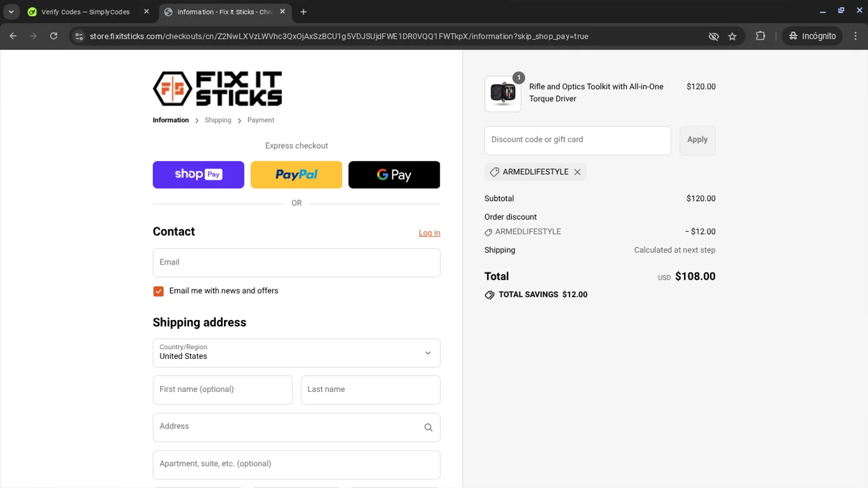Image resolution: width=868 pixels, height=488 pixels.
Task: Switch to the Verify Codes SimplyCodes tab
Action: coord(85,12)
